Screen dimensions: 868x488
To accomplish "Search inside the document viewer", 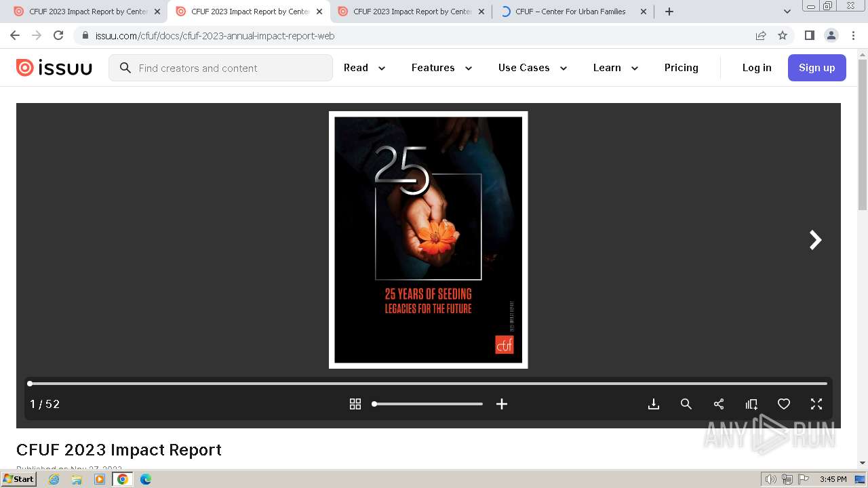I will pos(686,404).
